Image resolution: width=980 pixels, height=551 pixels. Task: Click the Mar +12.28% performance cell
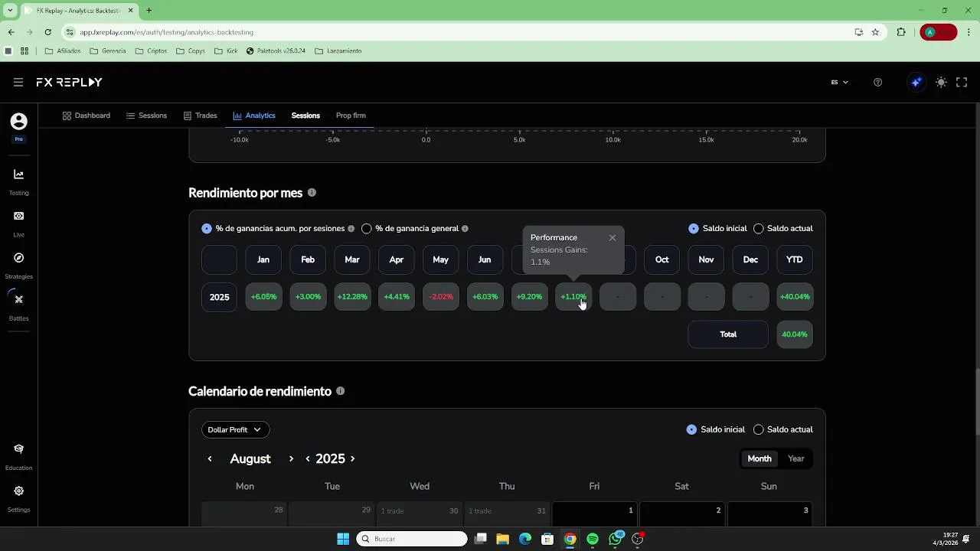point(352,297)
